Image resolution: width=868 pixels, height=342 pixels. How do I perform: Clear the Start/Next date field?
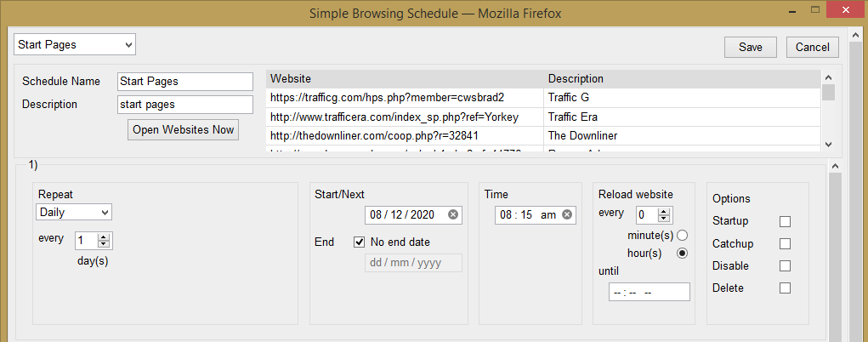tap(453, 215)
